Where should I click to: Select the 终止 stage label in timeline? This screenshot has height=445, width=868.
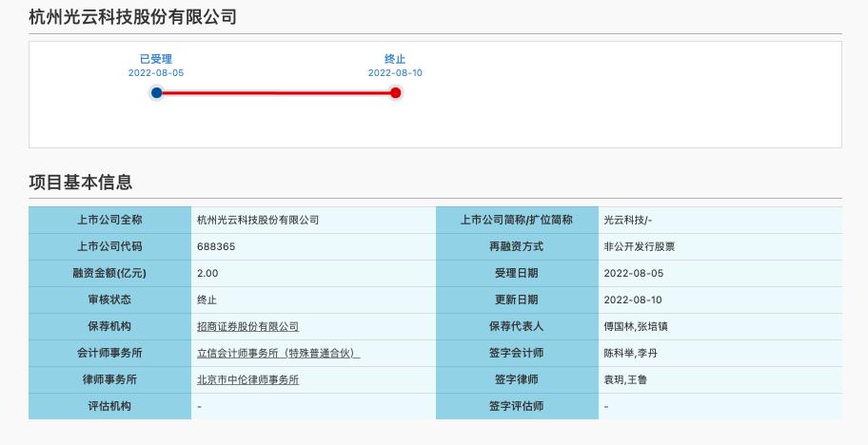click(395, 59)
